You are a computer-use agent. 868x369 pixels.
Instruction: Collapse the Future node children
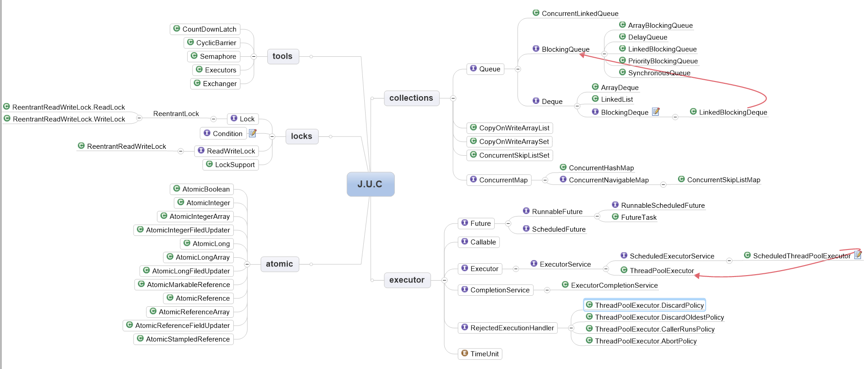(x=508, y=223)
